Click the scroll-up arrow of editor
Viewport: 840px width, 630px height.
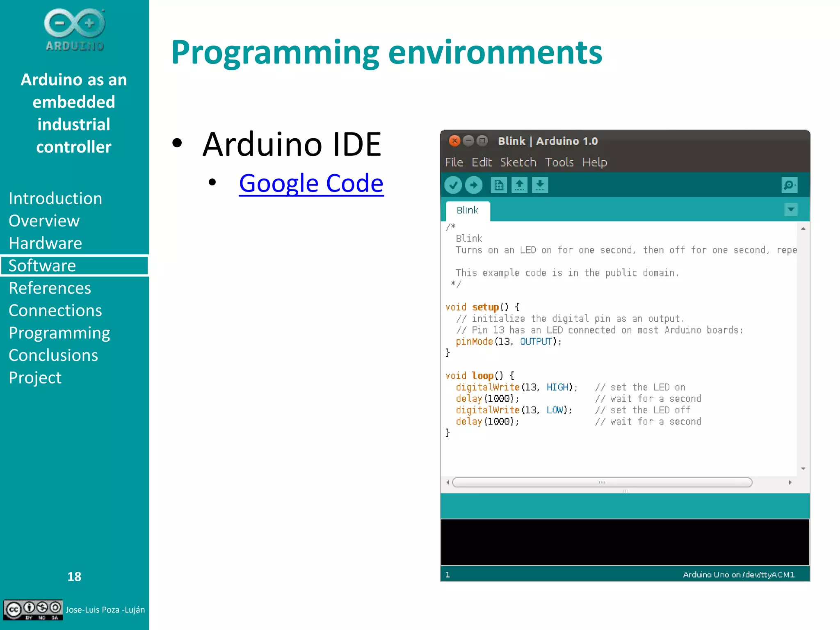[x=803, y=228]
